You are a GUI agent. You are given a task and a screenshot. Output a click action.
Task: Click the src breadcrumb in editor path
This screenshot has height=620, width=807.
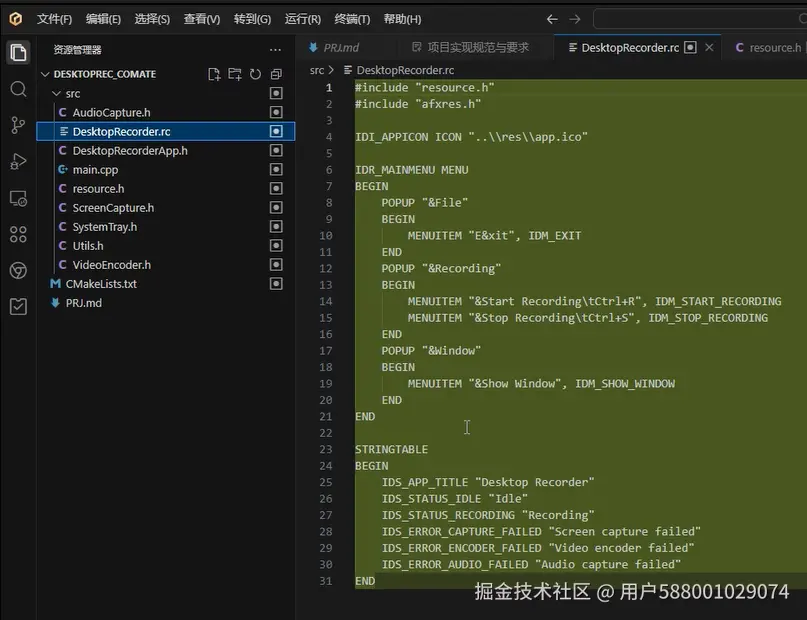pos(317,70)
